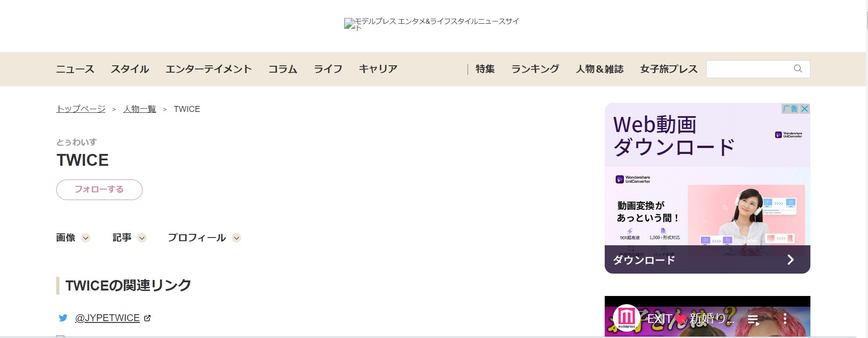The width and height of the screenshot is (868, 338).
Task: Click the search magnifier icon
Action: coord(798,69)
